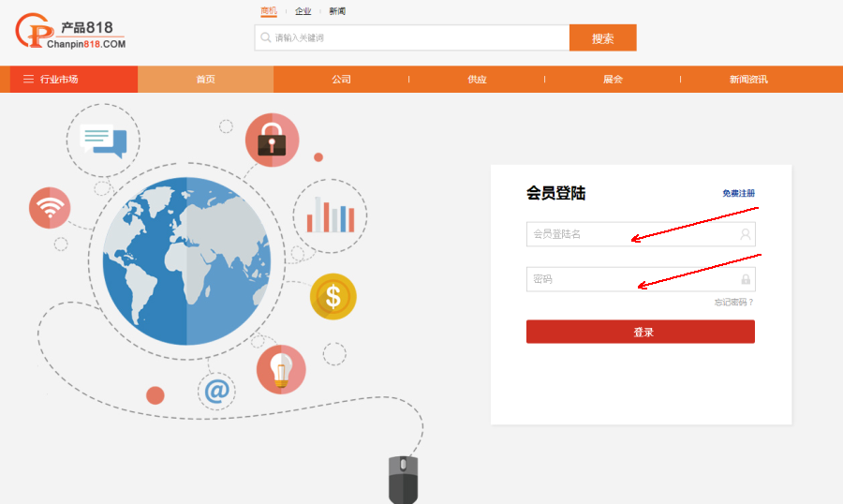Image resolution: width=843 pixels, height=504 pixels.
Task: Click the magnifier icon in search box
Action: 265,37
